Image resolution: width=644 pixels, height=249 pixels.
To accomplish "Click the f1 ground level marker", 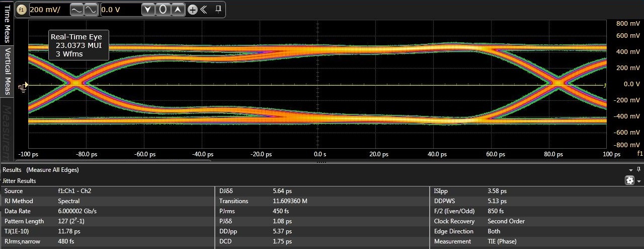I will pyautogui.click(x=23, y=86).
